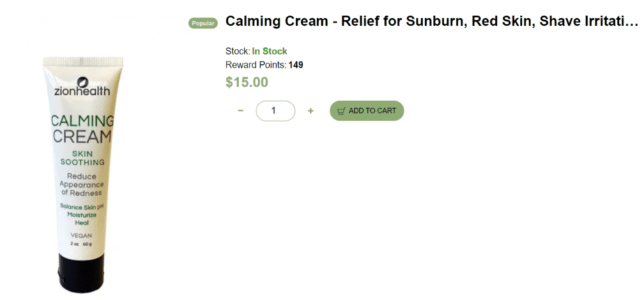Click the Reduce Appearance of Redness text
644x300 pixels.
[82, 184]
